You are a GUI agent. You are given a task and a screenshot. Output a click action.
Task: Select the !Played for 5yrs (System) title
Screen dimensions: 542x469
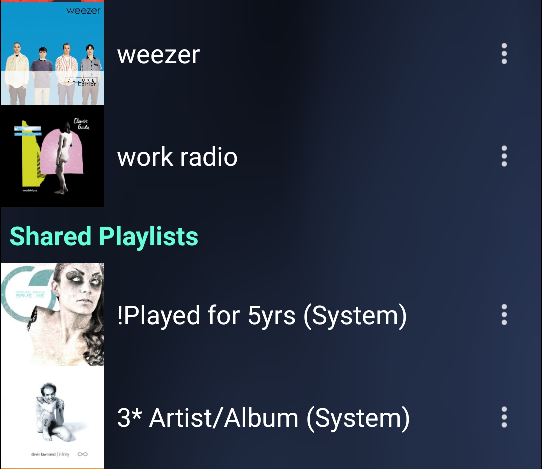point(262,316)
